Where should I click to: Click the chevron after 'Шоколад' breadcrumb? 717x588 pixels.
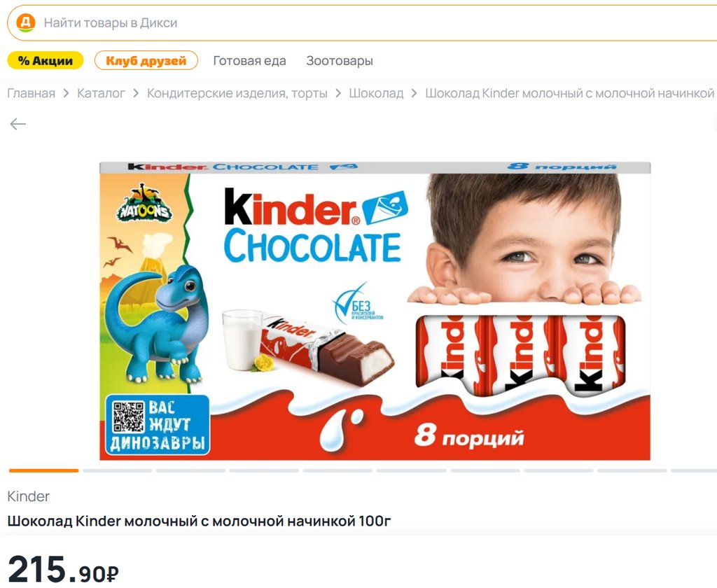(415, 93)
